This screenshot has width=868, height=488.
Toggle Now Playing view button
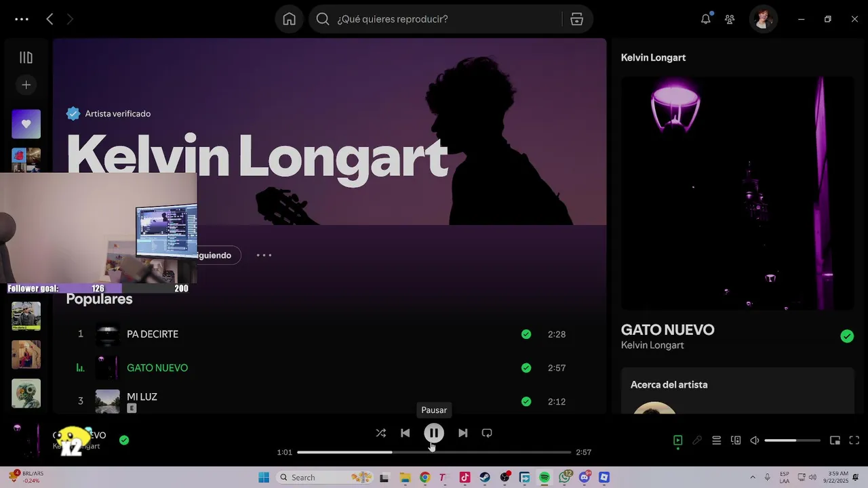click(677, 441)
